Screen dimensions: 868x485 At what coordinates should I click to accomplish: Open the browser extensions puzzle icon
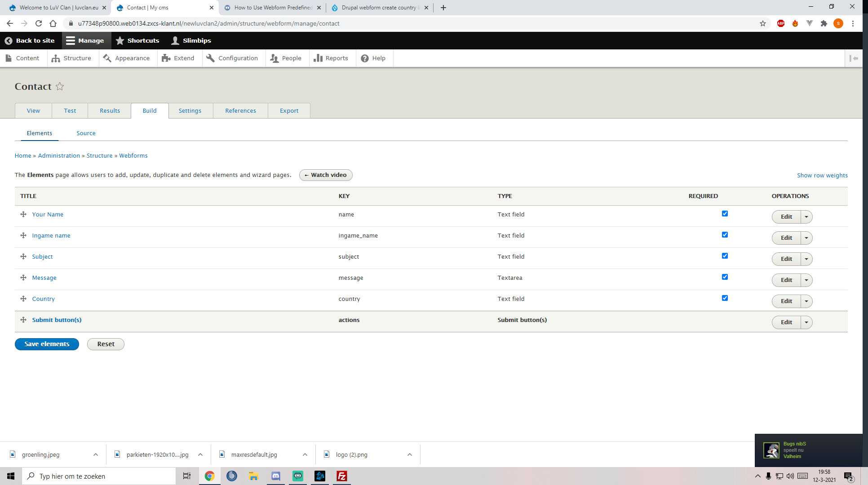(x=824, y=23)
